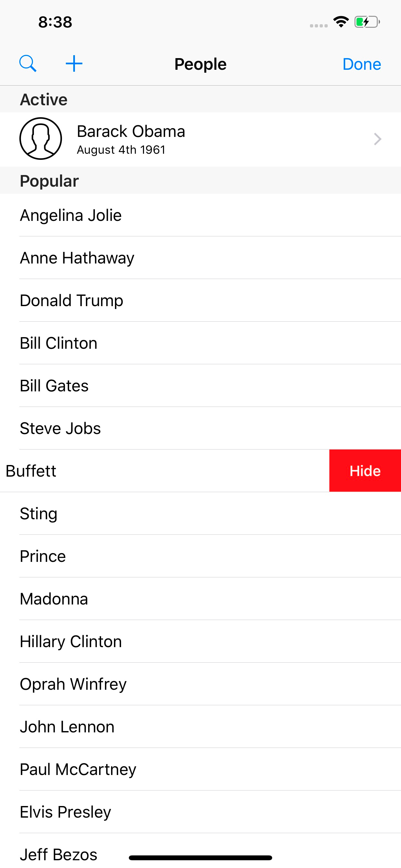Pick Paul McCartney from Popular list
The height and width of the screenshot is (868, 401).
[78, 770]
